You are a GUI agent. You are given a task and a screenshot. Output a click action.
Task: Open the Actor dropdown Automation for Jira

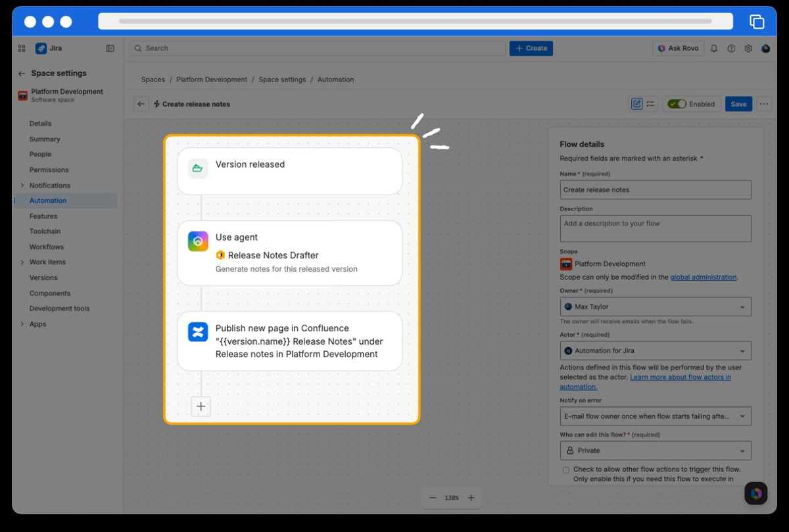coord(656,351)
